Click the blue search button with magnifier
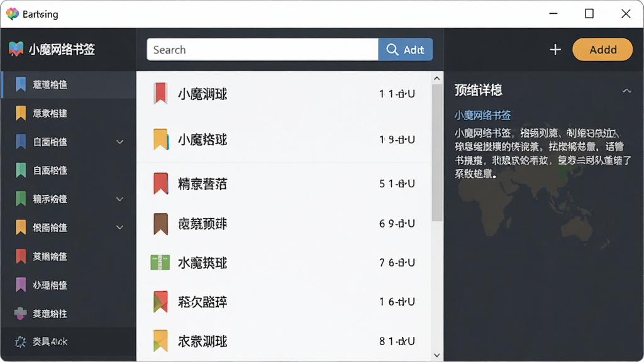The width and height of the screenshot is (644, 362). [406, 50]
